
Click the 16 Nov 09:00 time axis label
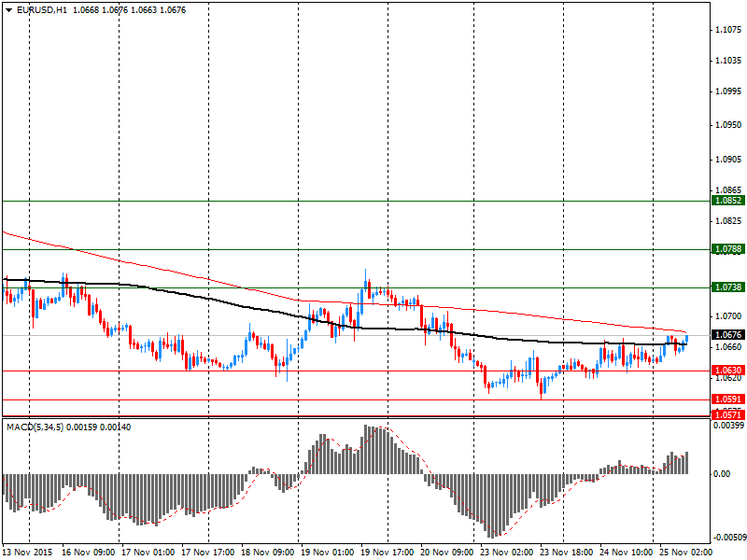pyautogui.click(x=88, y=553)
